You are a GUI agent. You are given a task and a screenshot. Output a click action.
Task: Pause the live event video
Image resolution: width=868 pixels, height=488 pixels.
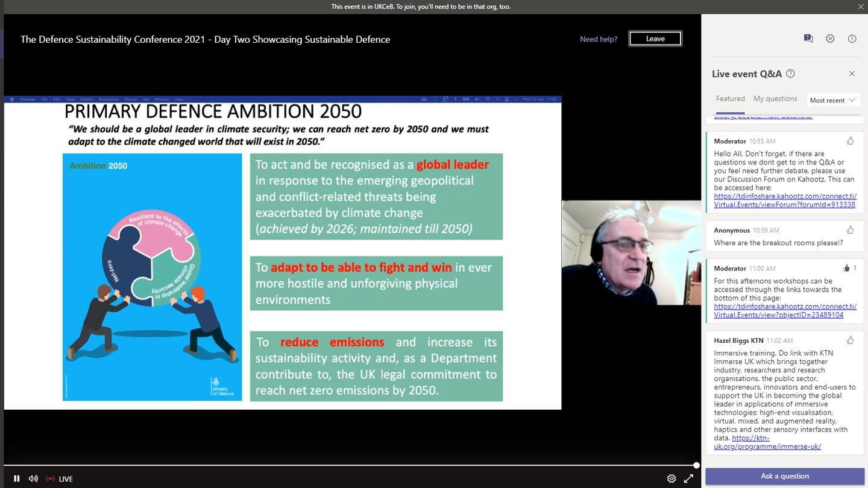(x=17, y=479)
